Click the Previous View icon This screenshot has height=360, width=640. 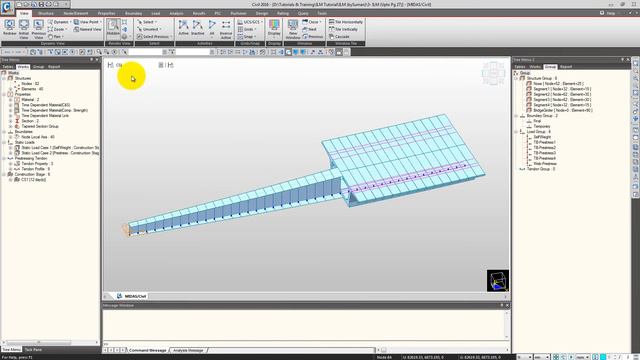click(38, 29)
